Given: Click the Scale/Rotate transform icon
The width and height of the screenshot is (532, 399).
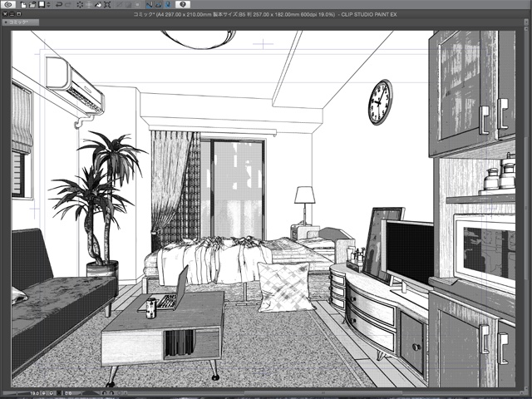Looking at the screenshot, I should click(x=107, y=5).
